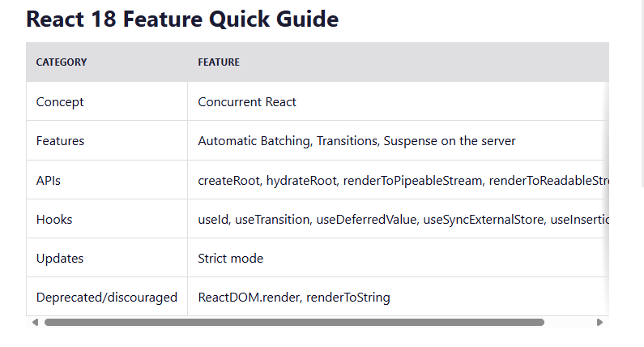Select the "Features" category cell
This screenshot has height=347, width=644.
[x=60, y=141]
